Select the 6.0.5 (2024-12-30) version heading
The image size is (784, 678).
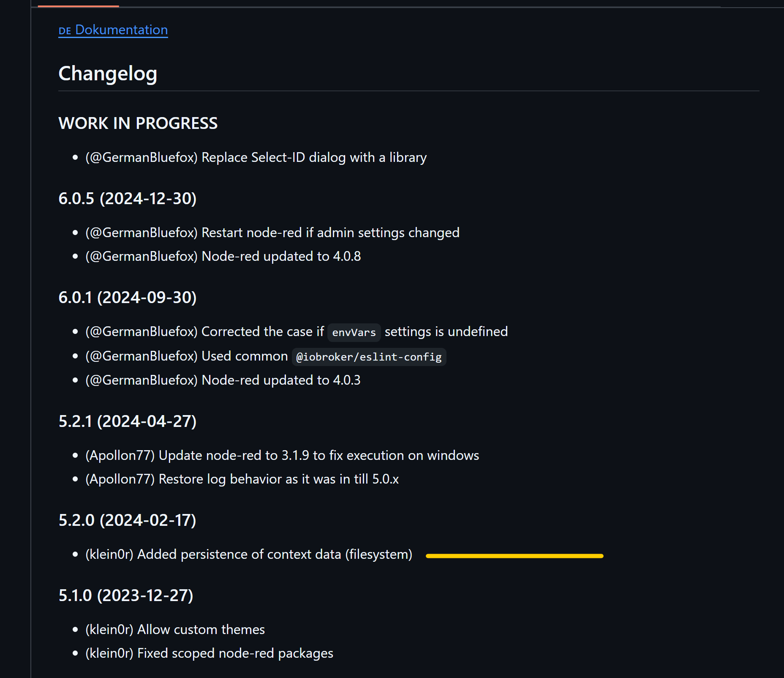point(128,199)
